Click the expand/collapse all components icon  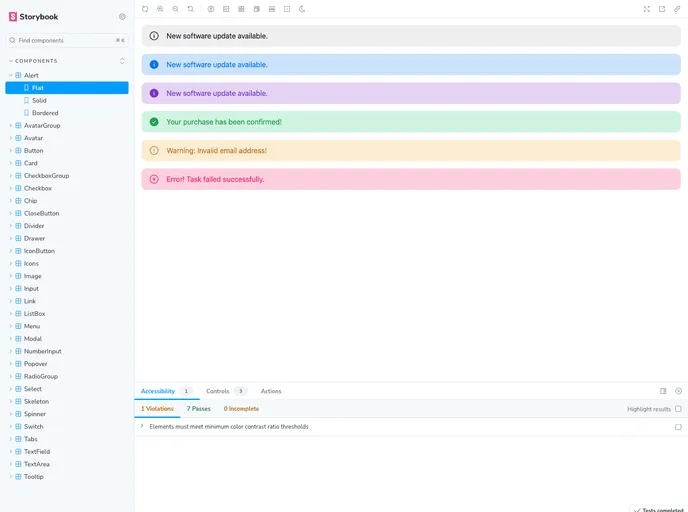click(122, 61)
